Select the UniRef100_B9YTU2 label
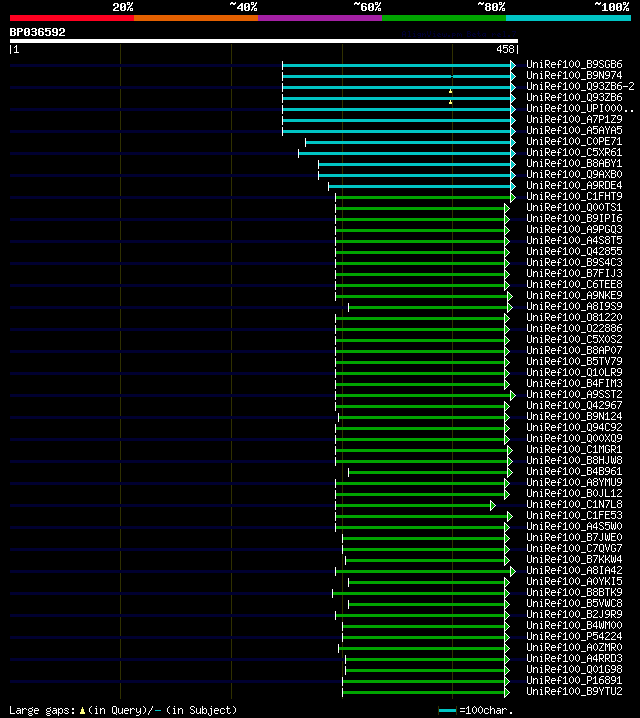This screenshot has width=640, height=718. (574, 691)
